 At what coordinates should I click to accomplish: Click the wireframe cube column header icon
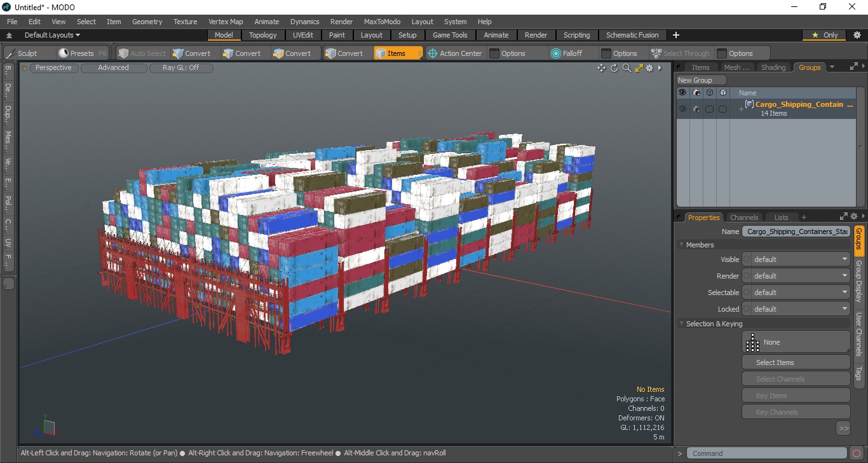[x=710, y=93]
